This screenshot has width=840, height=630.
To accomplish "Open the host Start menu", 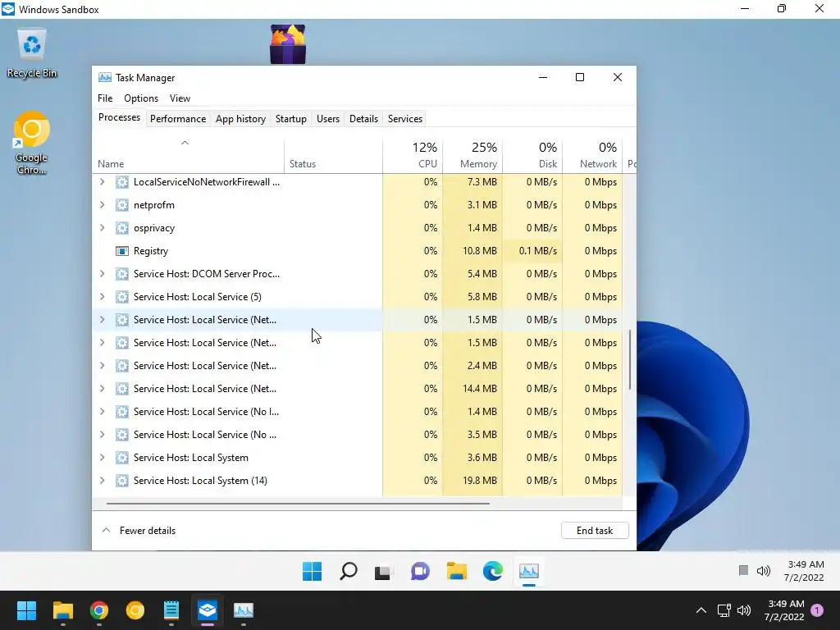I will 26,610.
